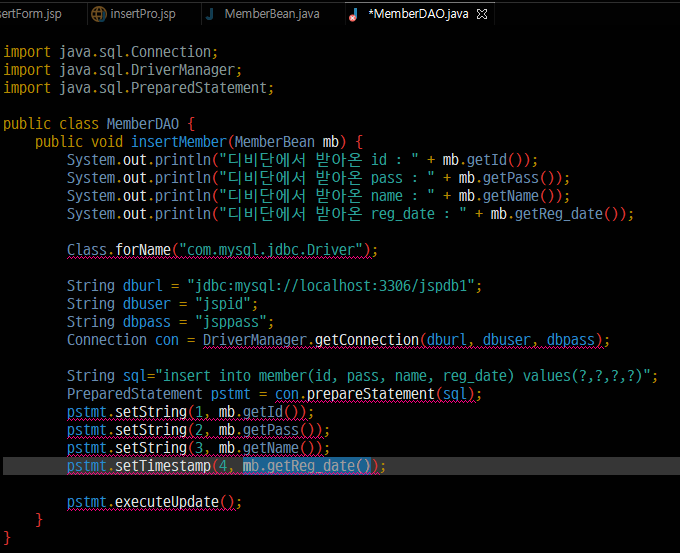
Task: Click mb.getId() in the first println
Action: pos(486,160)
